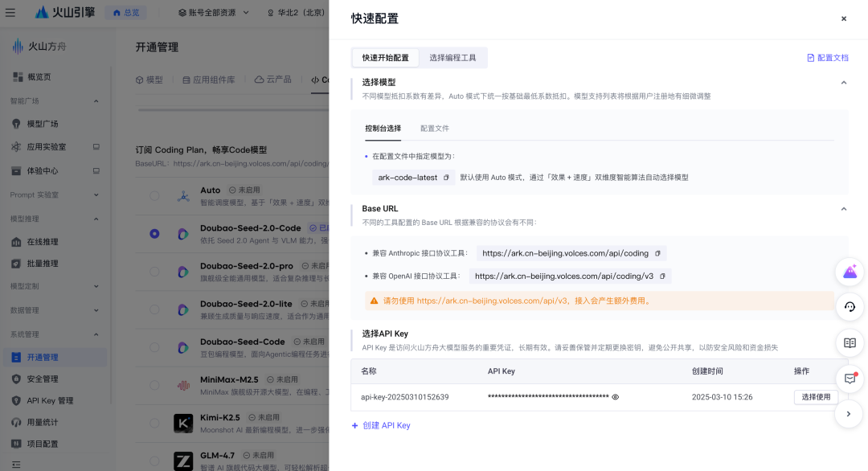Viewport: 868px width, 471px height.
Task: Expand the floating toolbar arrow button
Action: coord(849,414)
